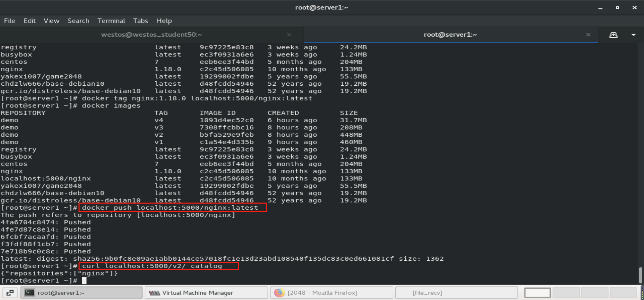Viewport: 644px width, 300px height.
Task: Click the terminal icon in root@server1 taskbar entry
Action: click(30, 293)
